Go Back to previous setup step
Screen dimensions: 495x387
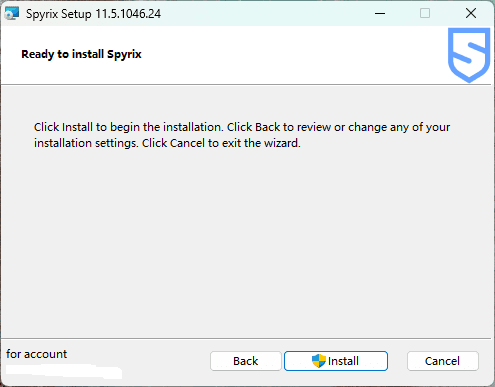(x=246, y=361)
